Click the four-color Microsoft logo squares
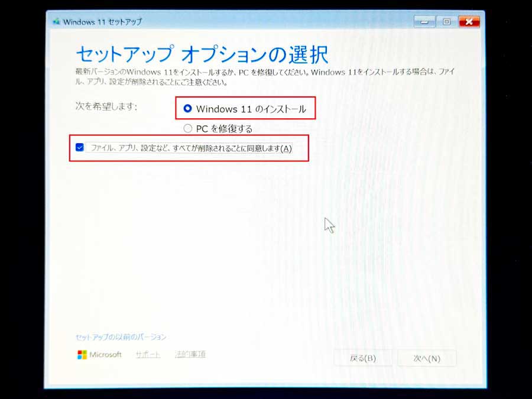The height and width of the screenshot is (399, 532). [82, 355]
